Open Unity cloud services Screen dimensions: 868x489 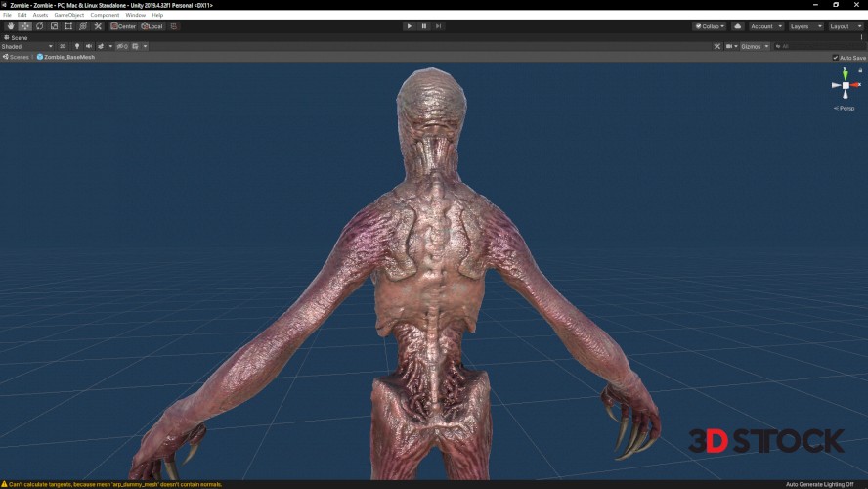[737, 26]
